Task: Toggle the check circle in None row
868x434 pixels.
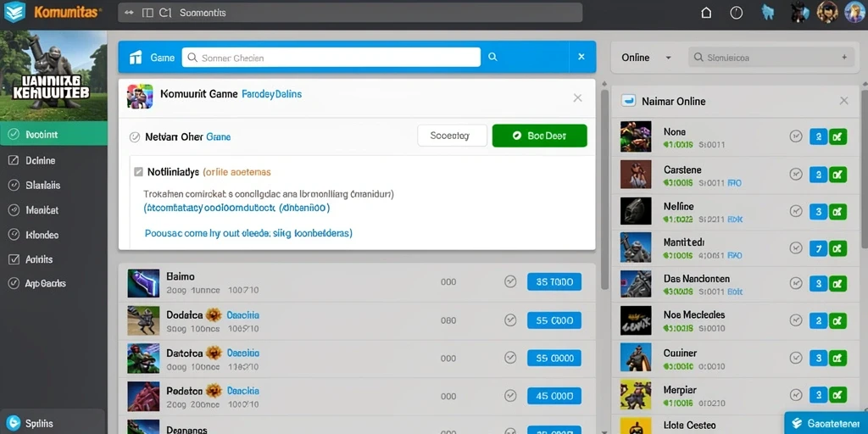Action: click(796, 136)
